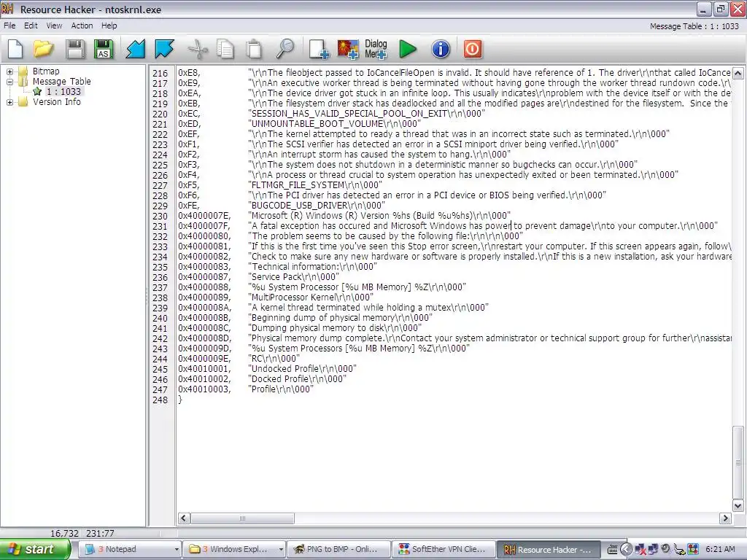Click the Windows Start button
Screen dimensions: 747x560
[x=34, y=550]
